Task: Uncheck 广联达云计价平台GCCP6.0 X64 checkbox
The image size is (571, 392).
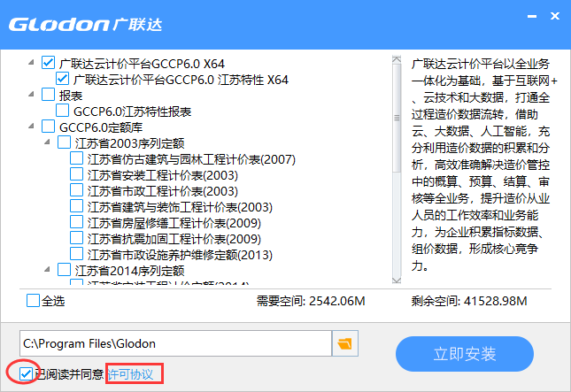Action: pyautogui.click(x=48, y=63)
